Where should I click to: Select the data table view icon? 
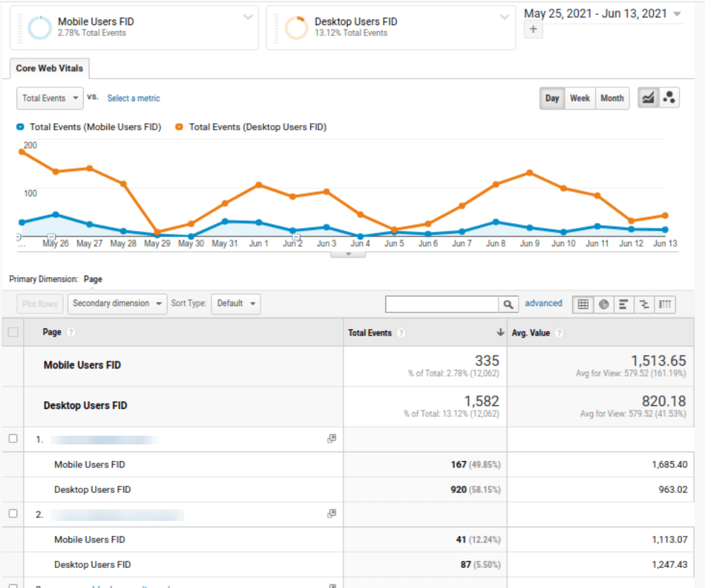[x=582, y=304]
